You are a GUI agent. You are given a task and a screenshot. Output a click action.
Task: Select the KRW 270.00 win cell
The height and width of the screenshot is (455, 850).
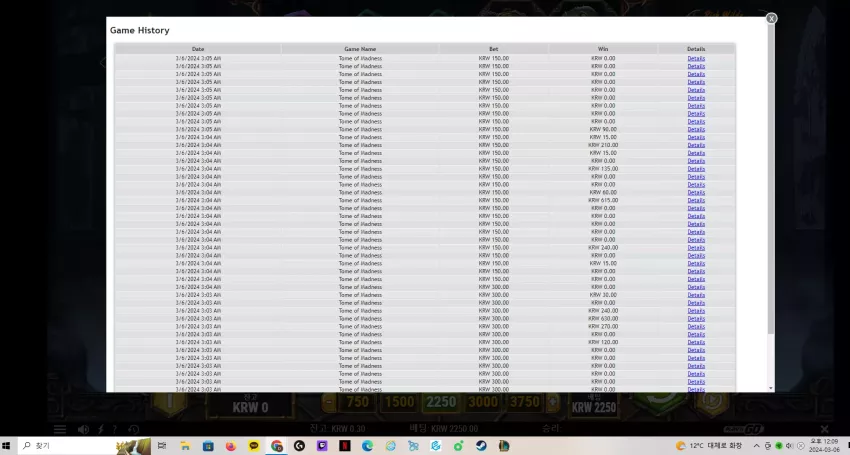[x=603, y=326]
